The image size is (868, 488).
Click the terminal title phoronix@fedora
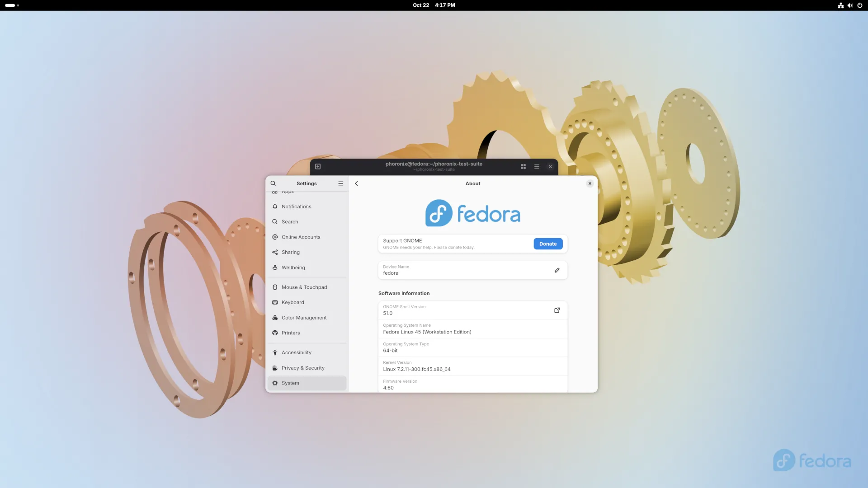(434, 164)
